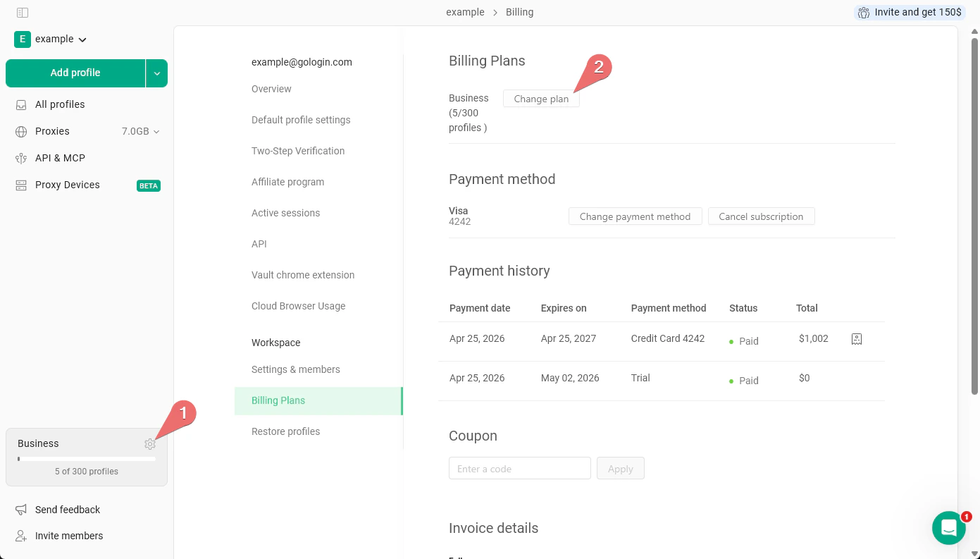This screenshot has height=559, width=980.
Task: Click the $0 total cell
Action: coord(805,378)
